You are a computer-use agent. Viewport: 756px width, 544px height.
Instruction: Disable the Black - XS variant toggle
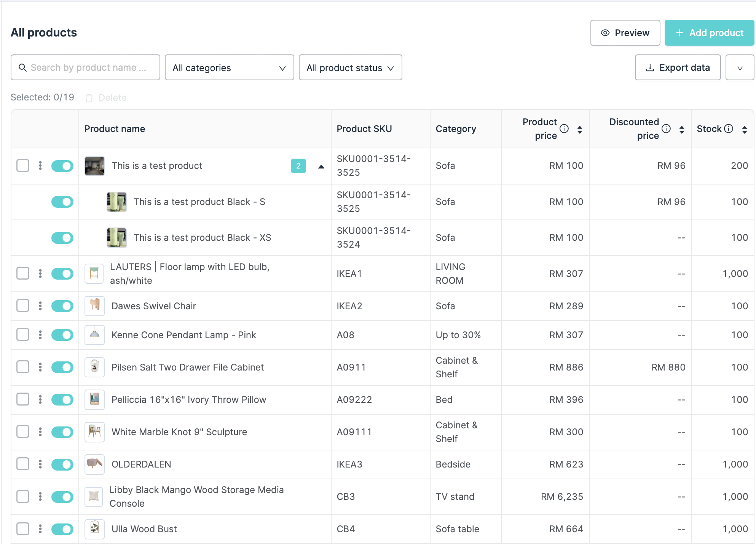tap(62, 238)
